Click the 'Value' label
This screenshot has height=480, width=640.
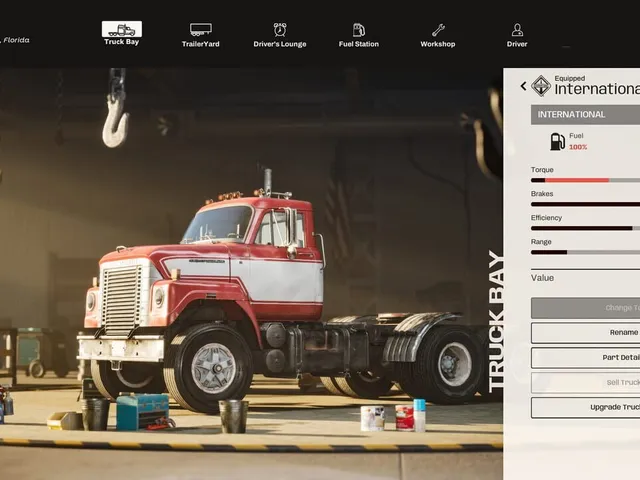coord(542,278)
